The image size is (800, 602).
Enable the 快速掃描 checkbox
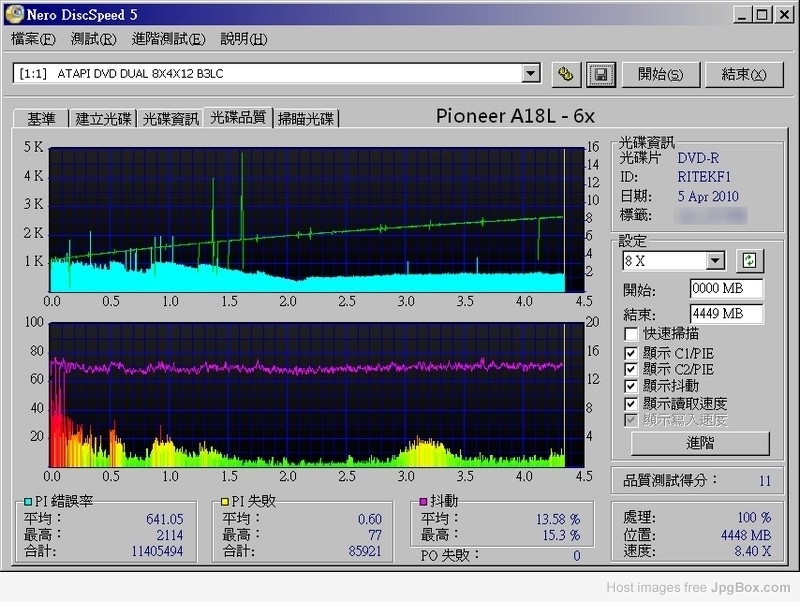click(631, 334)
